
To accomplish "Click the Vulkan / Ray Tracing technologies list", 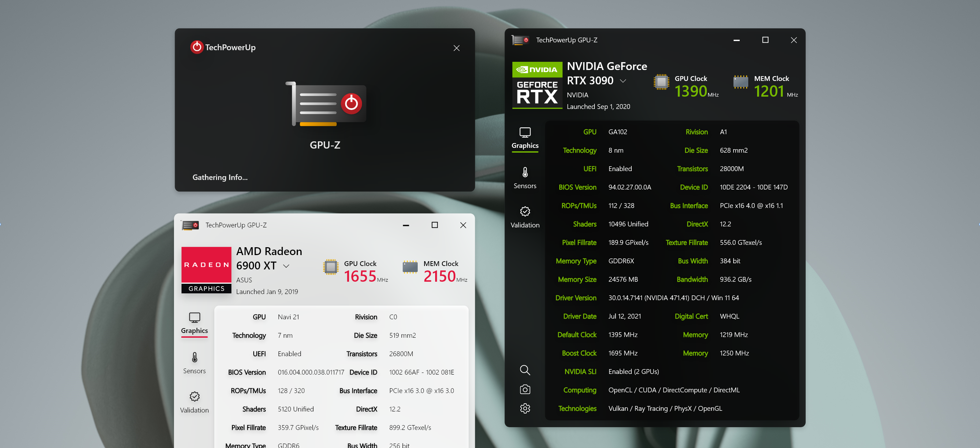I will 665,408.
